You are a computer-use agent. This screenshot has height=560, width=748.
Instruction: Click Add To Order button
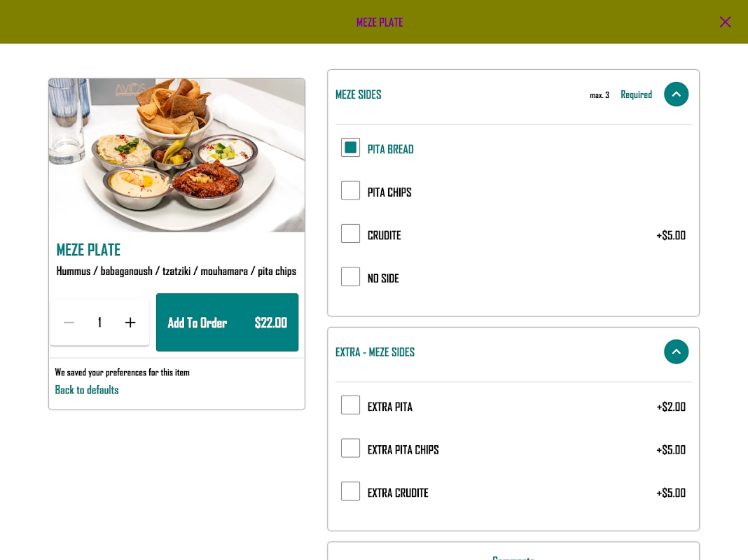(227, 323)
